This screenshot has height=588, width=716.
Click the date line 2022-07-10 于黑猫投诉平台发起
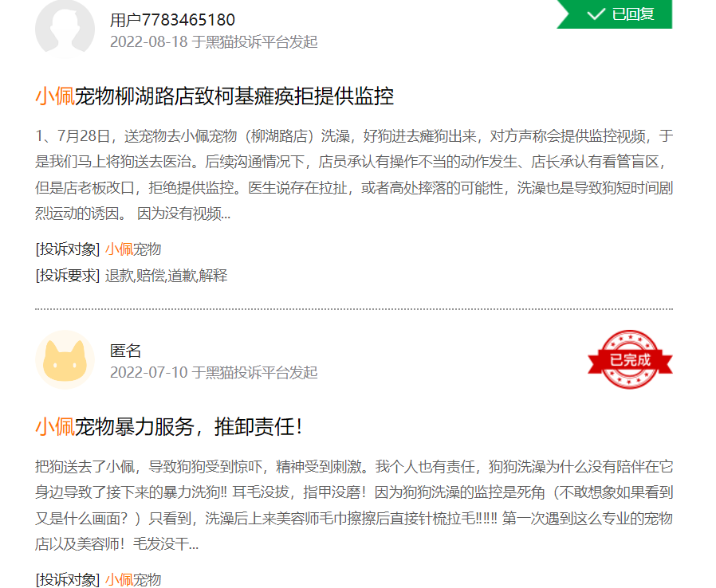(x=214, y=373)
